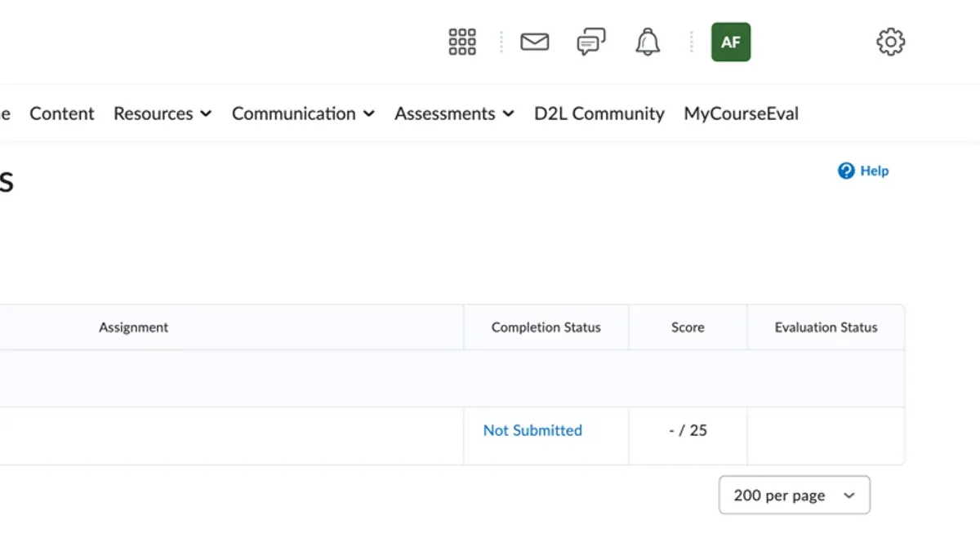The image size is (980, 551).
Task: Open the message alerts envelope icon
Action: [535, 42]
